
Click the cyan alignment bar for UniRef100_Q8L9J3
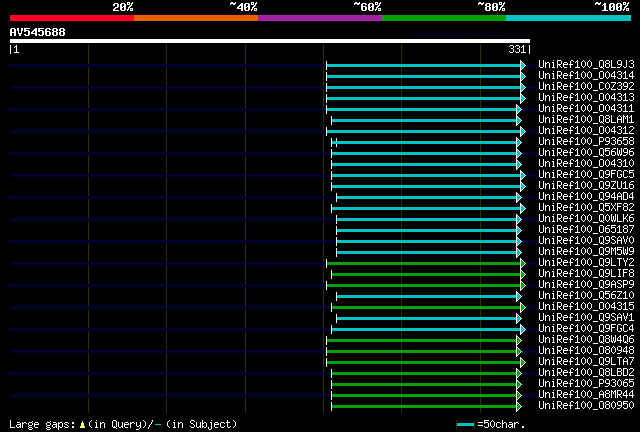click(x=424, y=65)
